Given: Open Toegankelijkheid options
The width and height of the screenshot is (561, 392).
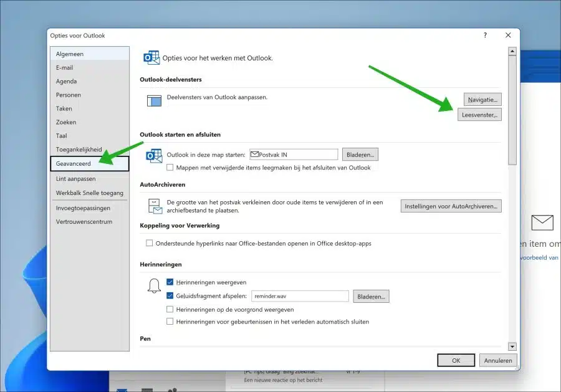Looking at the screenshot, I should 90,149.
